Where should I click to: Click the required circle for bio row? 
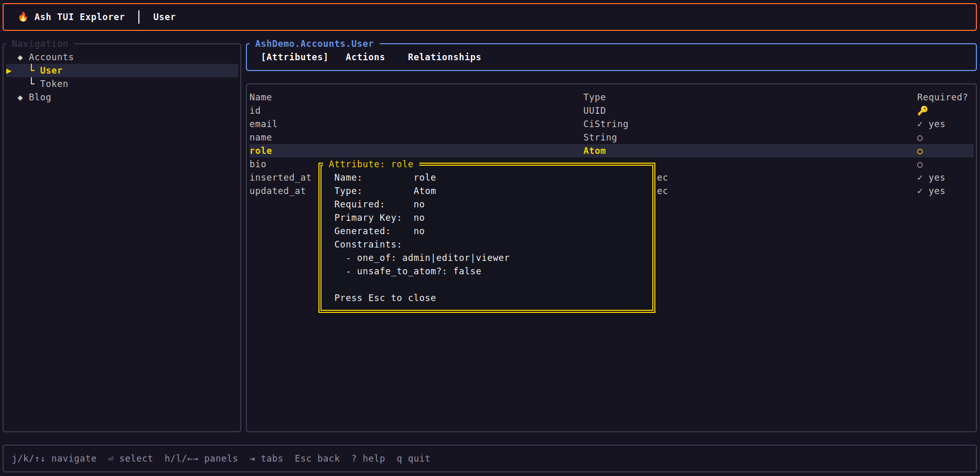point(920,165)
